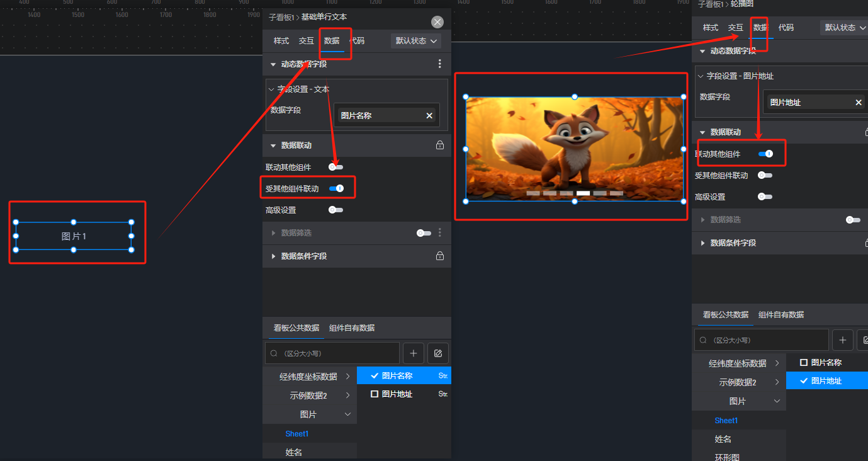
Task: Focus the search field in 基础单行文本 panel
Action: [332, 353]
